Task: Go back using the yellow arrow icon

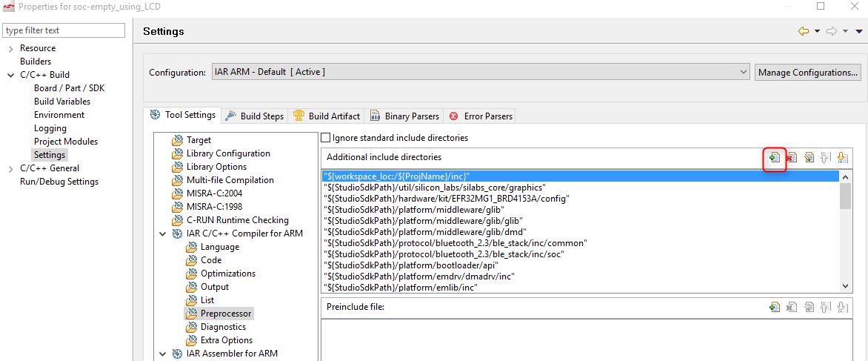Action: [x=803, y=31]
